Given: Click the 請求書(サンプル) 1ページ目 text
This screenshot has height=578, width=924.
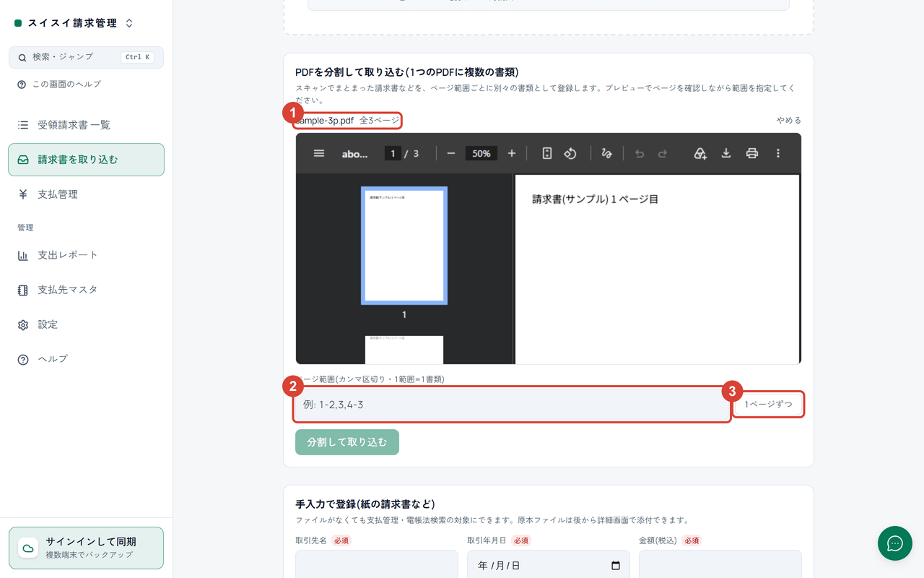Looking at the screenshot, I should (x=596, y=199).
